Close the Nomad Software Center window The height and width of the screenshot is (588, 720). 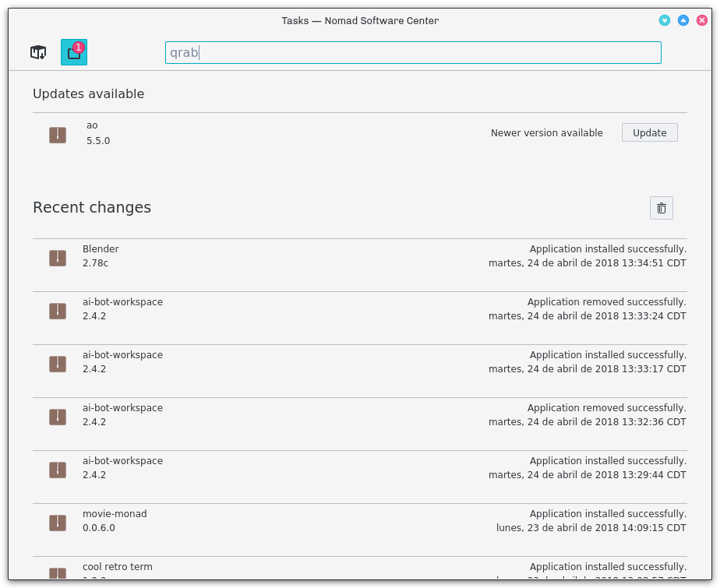pos(702,20)
